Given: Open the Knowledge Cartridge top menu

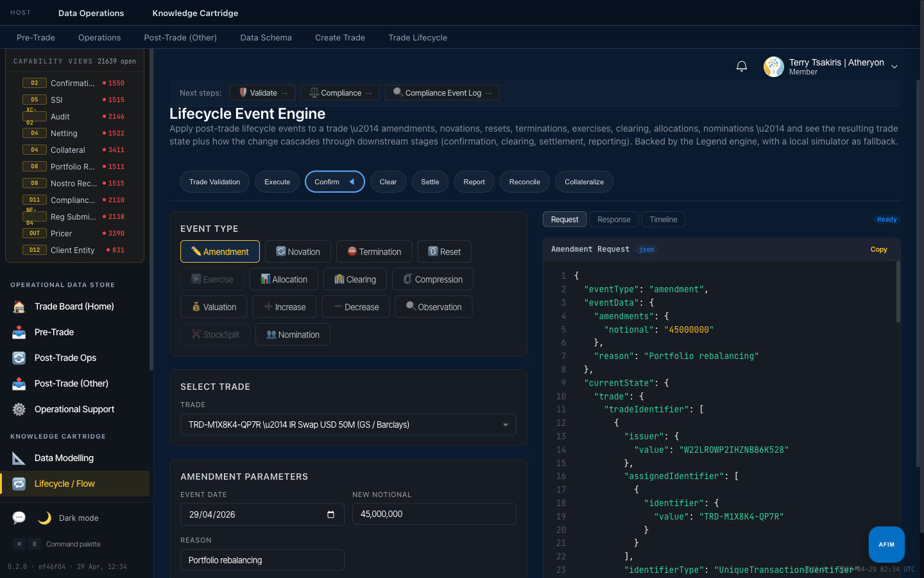Looking at the screenshot, I should (195, 13).
